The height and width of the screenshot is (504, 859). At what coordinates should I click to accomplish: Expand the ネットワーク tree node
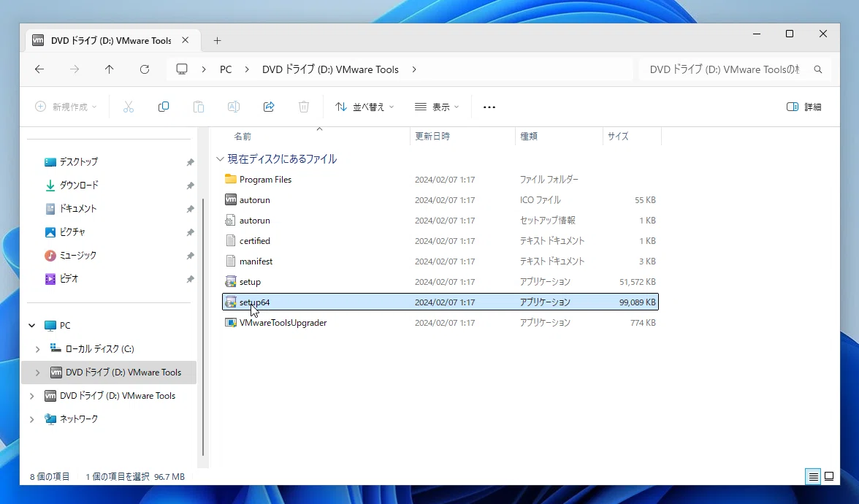pyautogui.click(x=32, y=419)
